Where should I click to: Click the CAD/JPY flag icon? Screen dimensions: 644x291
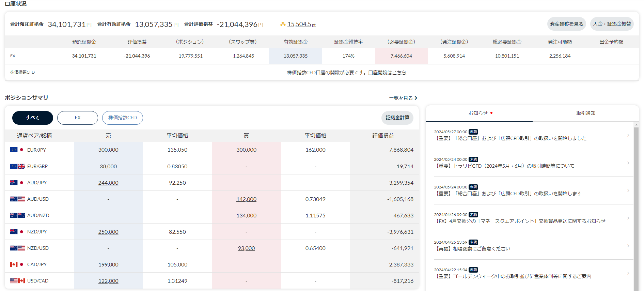[17, 264]
